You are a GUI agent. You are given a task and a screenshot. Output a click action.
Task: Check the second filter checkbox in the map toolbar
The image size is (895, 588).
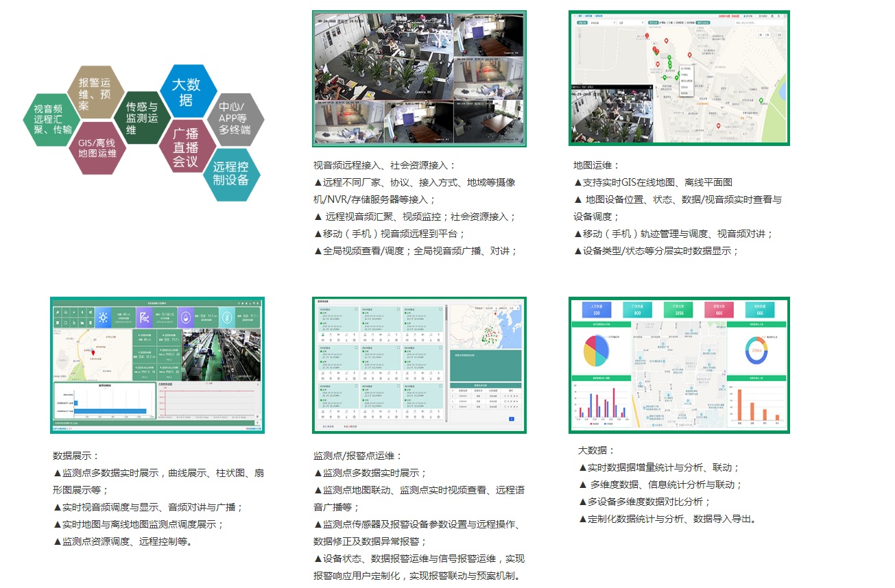pyautogui.click(x=669, y=23)
